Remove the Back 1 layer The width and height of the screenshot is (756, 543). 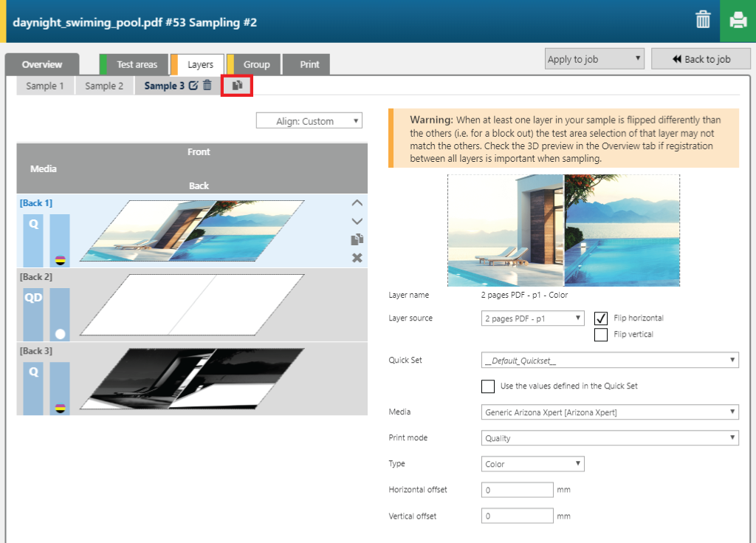tap(357, 258)
